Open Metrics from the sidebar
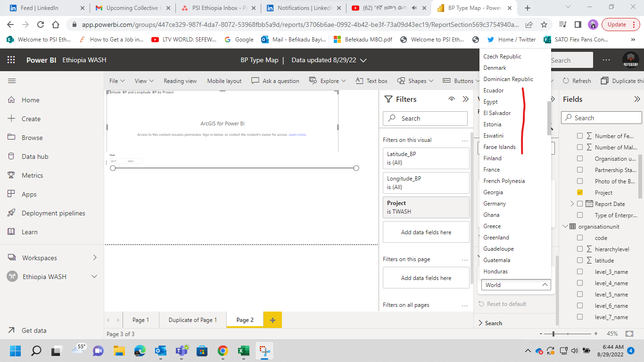 pos(33,175)
